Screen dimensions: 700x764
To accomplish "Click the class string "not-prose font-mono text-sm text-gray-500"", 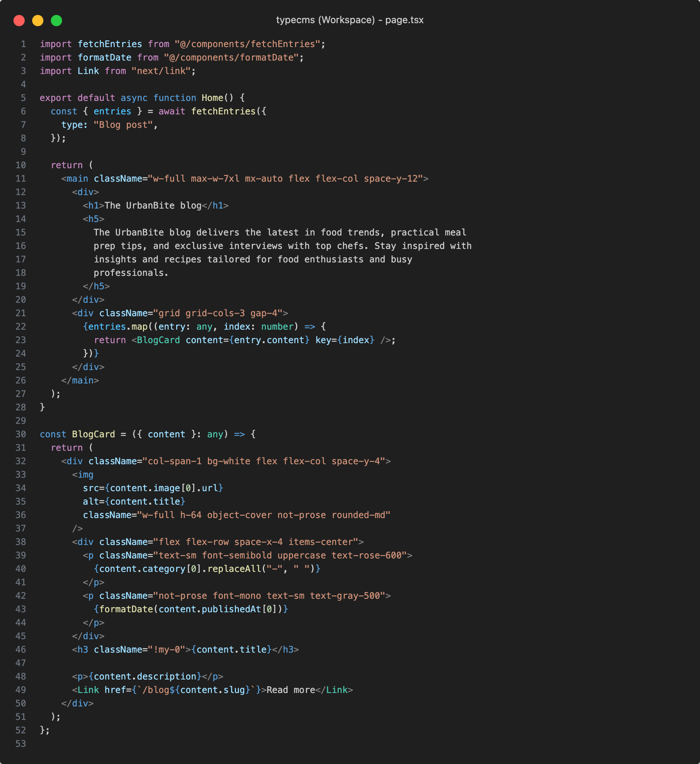I will 269,596.
